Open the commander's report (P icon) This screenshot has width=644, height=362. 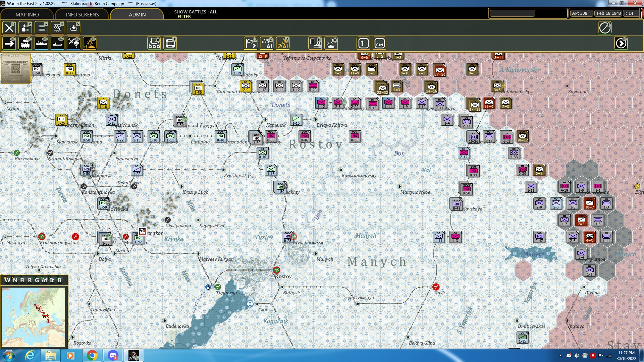click(x=25, y=28)
